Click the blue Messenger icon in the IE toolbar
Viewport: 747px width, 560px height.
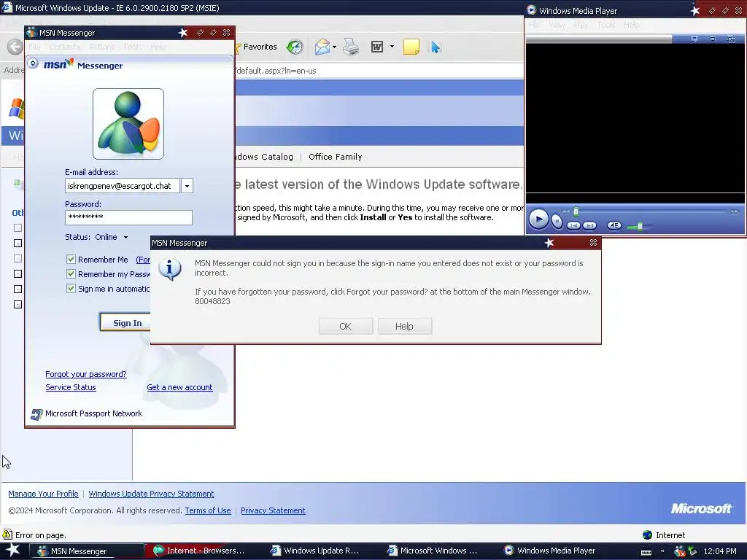435,47
